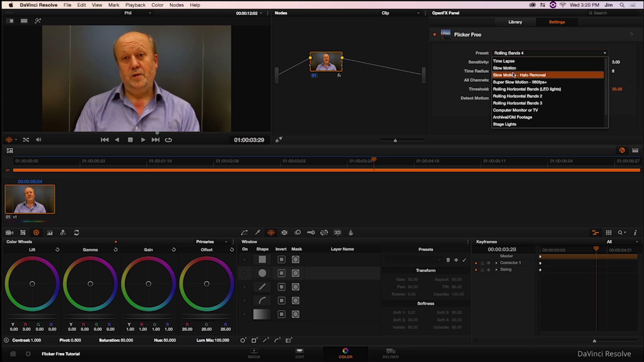644x362 pixels.
Task: Enable the linear window row
Action: click(x=244, y=260)
